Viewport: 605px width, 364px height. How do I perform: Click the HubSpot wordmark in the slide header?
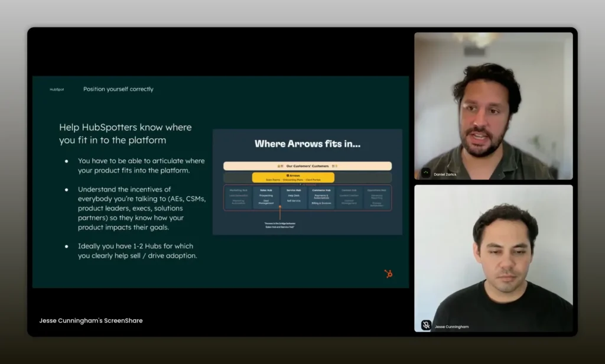tap(57, 89)
